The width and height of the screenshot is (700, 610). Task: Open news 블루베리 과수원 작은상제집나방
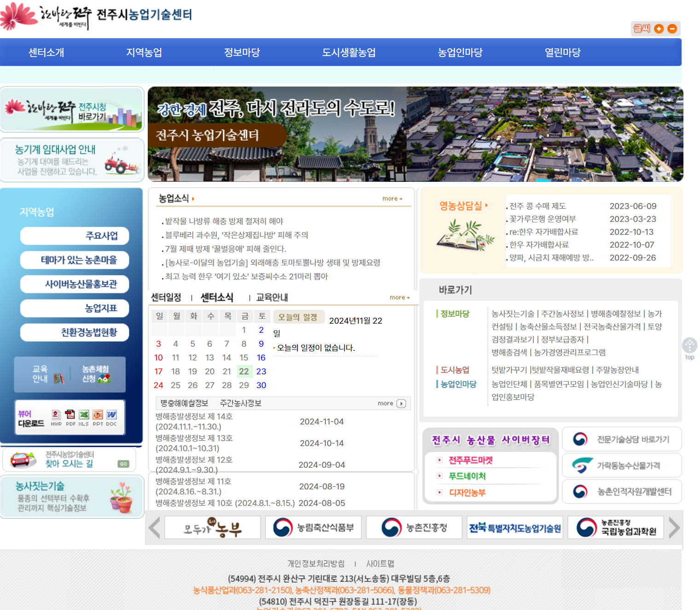[237, 235]
